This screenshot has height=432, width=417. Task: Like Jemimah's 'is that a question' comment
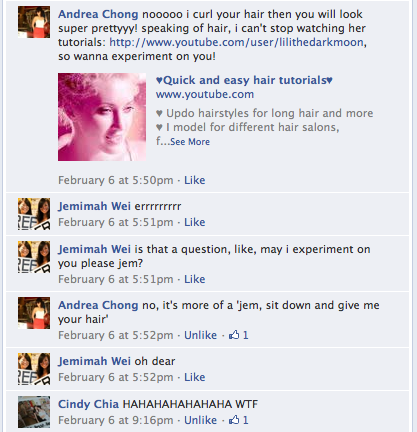[195, 279]
